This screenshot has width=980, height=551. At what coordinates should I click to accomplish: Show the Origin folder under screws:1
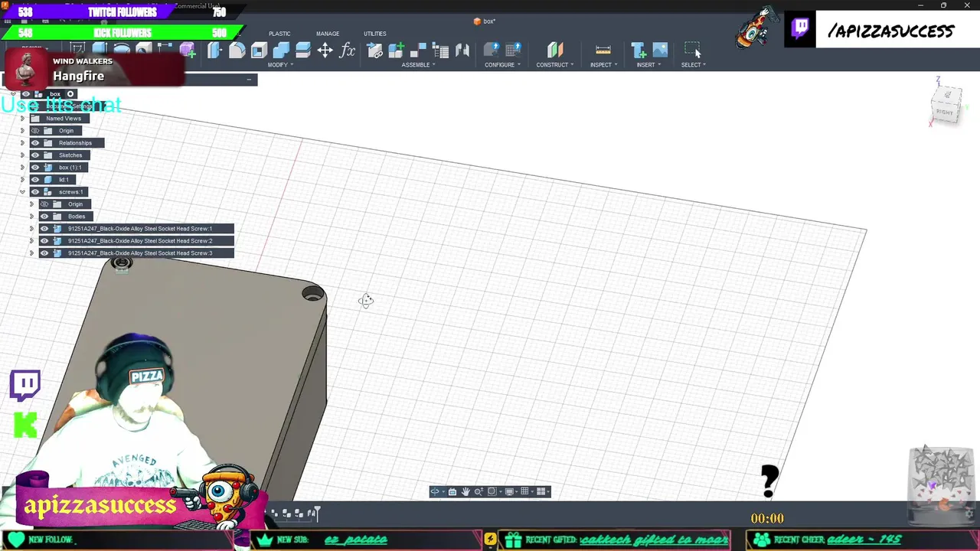(44, 204)
